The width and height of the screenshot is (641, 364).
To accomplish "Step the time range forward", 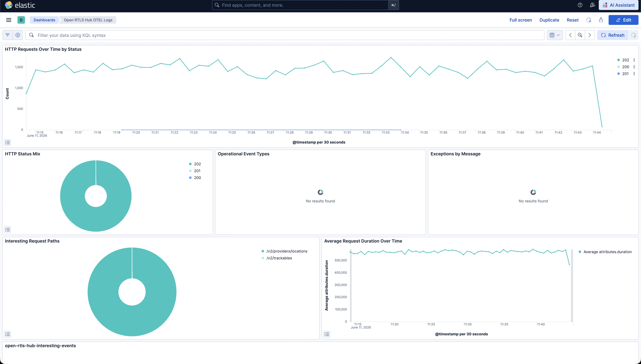I will click(590, 35).
